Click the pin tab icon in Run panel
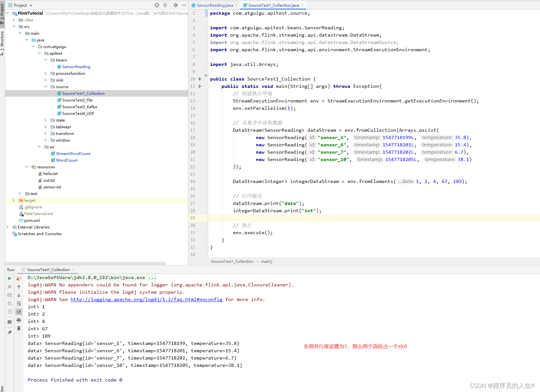Screen dimensions: 540x392 point(10,332)
